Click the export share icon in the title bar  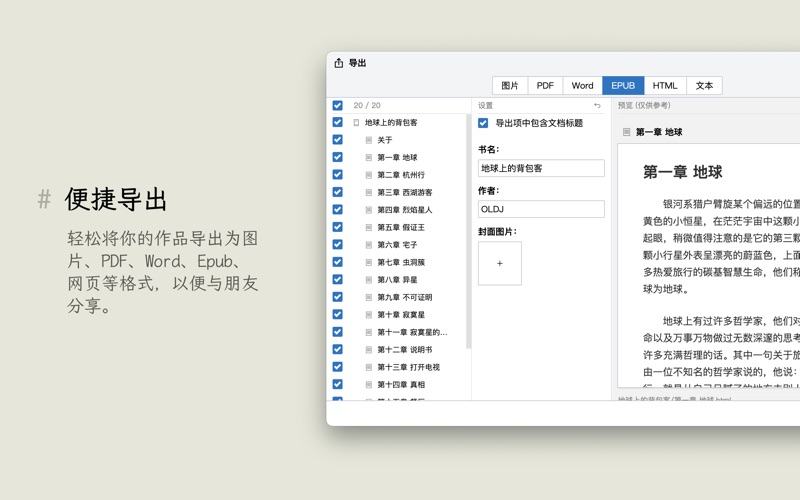point(338,63)
